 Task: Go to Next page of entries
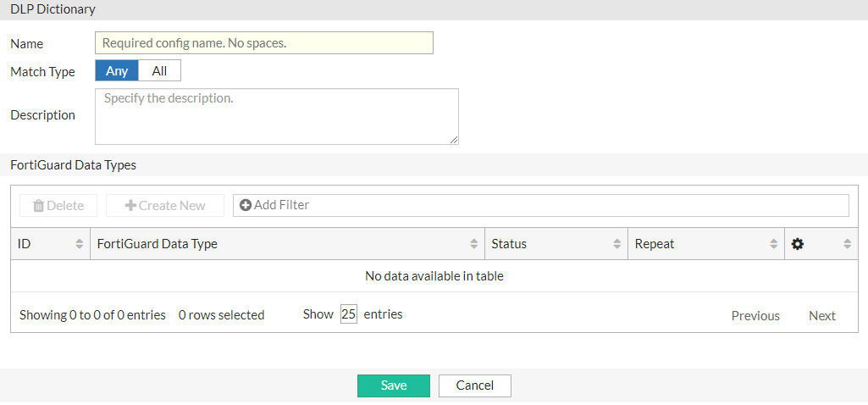[822, 316]
